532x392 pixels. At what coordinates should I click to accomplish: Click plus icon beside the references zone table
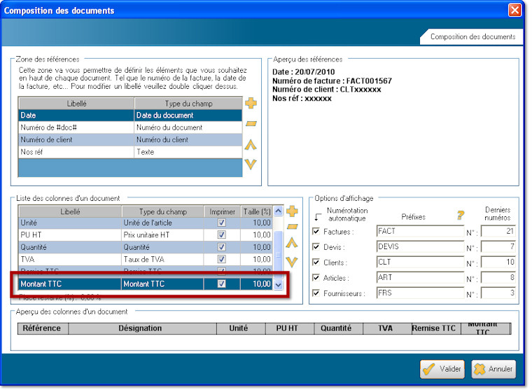[251, 104]
